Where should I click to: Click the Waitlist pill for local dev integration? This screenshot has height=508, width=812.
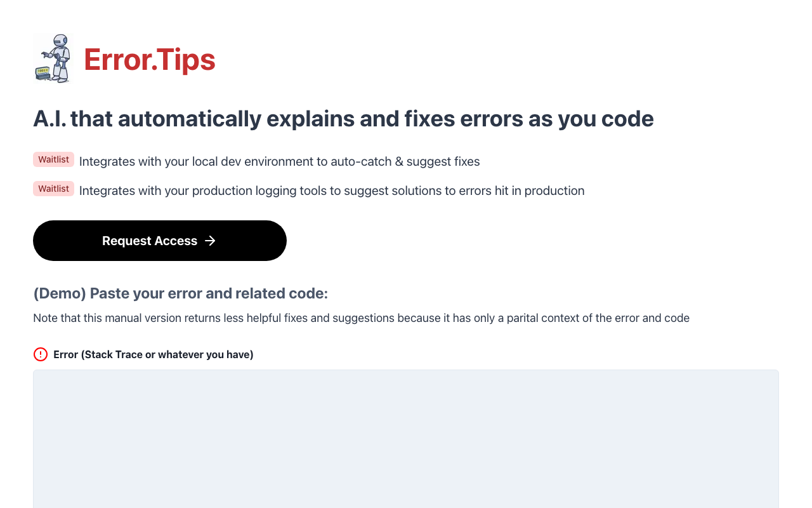pyautogui.click(x=53, y=159)
